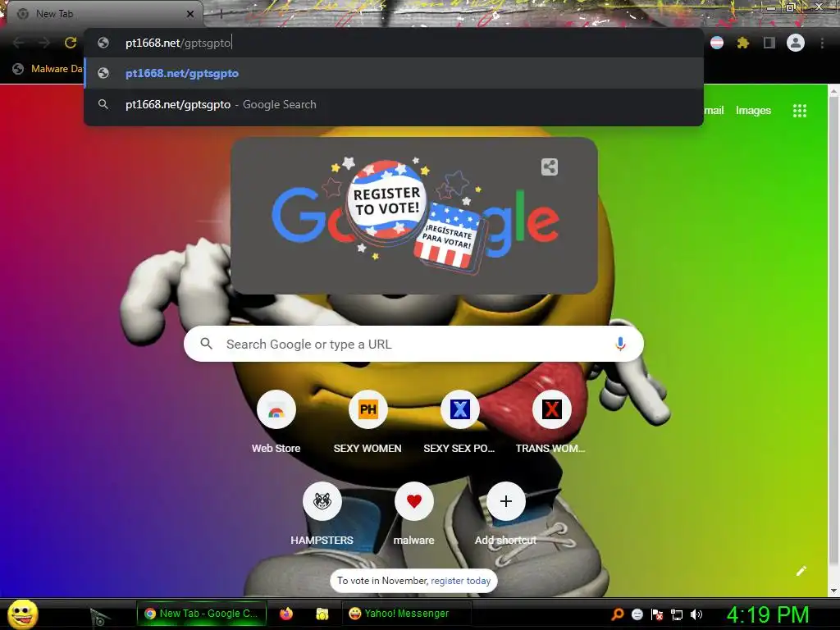
Task: Click the register today link
Action: [461, 581]
